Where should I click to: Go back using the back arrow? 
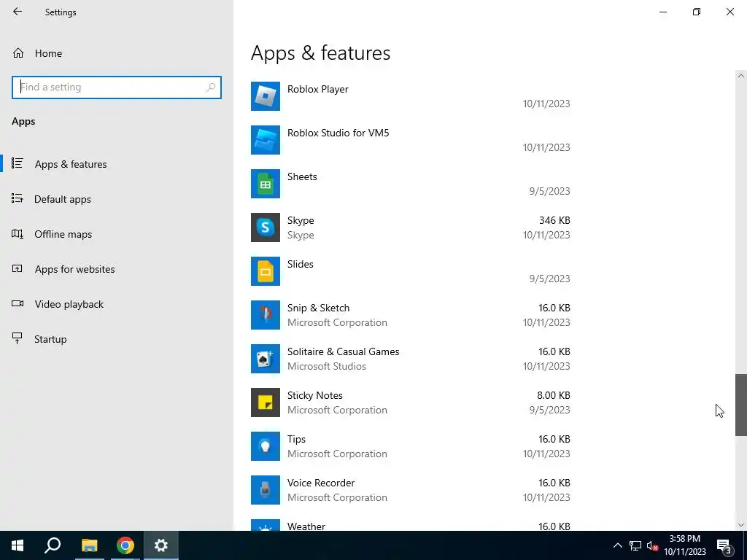click(x=18, y=12)
